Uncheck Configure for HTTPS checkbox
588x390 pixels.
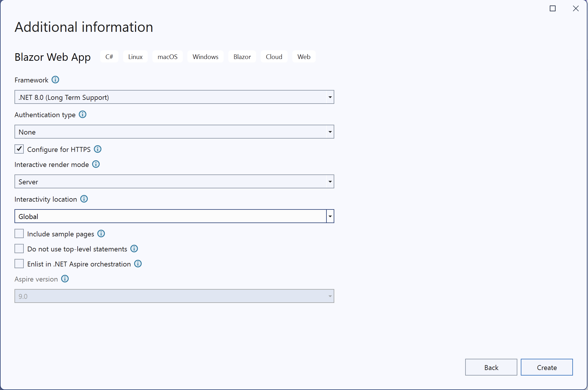click(19, 149)
